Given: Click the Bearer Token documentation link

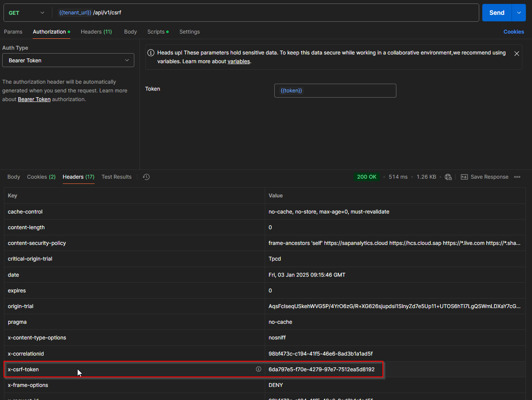Looking at the screenshot, I should point(34,99).
